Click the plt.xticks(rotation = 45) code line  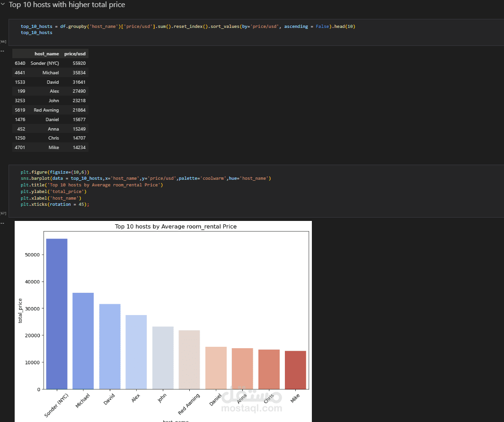click(55, 204)
